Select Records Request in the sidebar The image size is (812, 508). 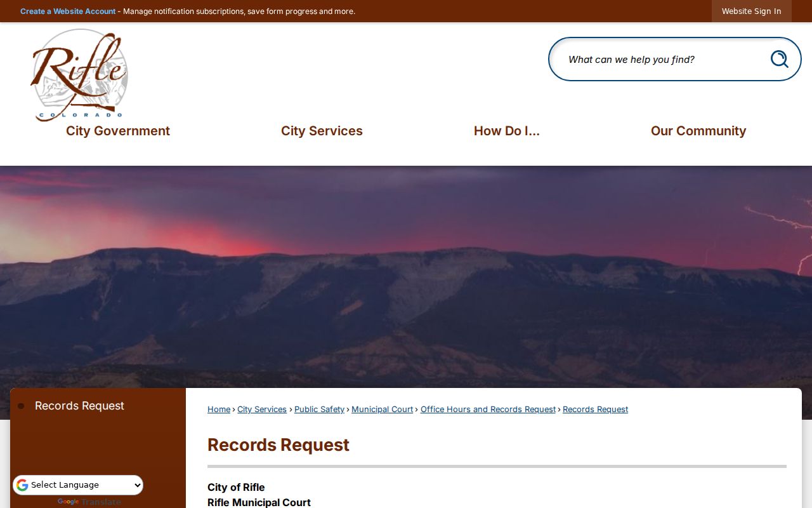pyautogui.click(x=79, y=406)
